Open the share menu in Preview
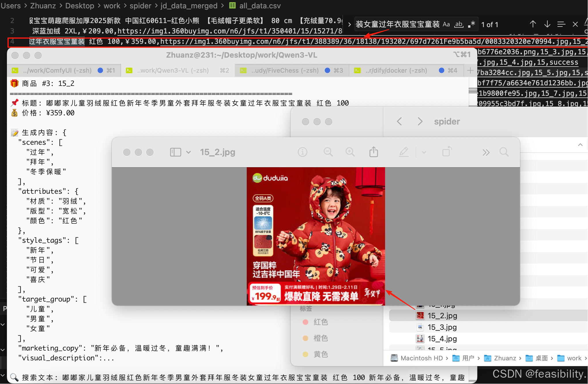Image resolution: width=588 pixels, height=384 pixels. (x=374, y=152)
